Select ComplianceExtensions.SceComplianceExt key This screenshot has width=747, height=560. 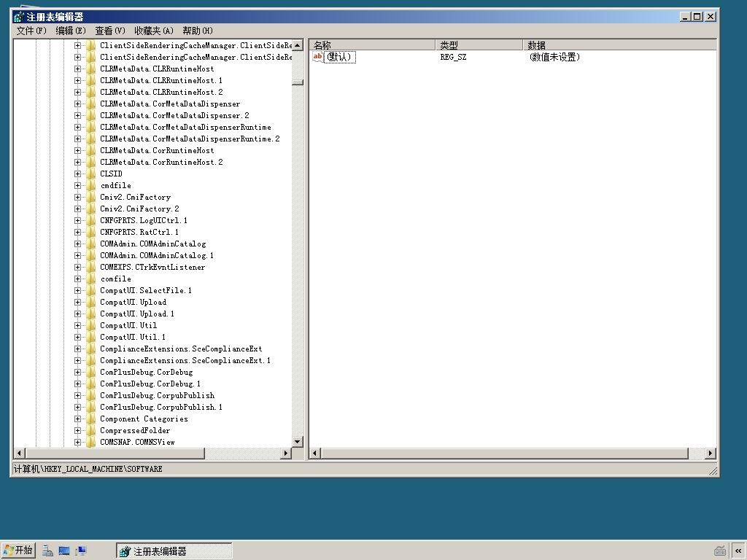click(181, 349)
